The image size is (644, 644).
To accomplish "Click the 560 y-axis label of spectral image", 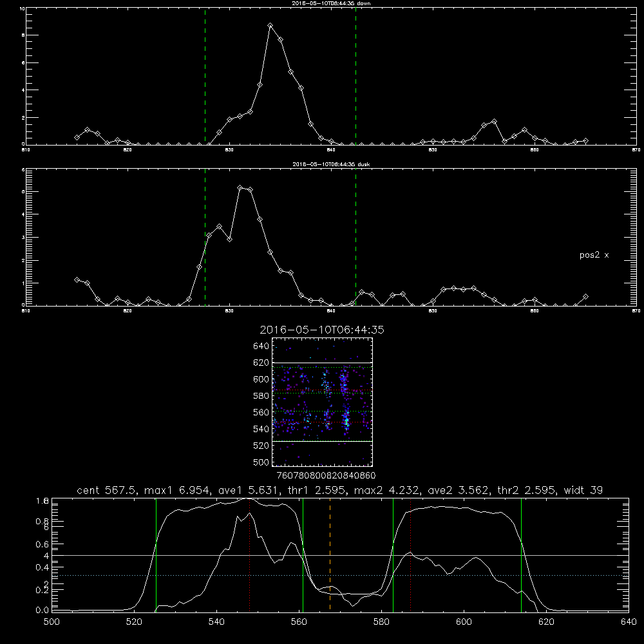I will click(x=261, y=412).
